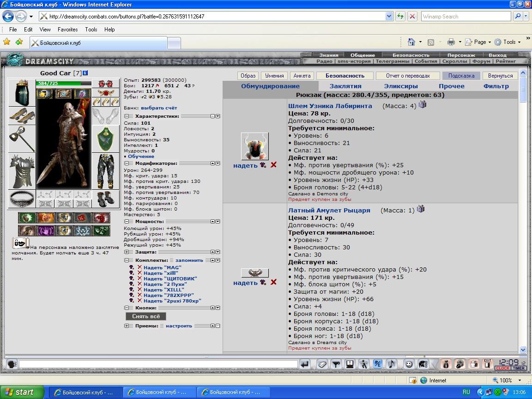
Task: Click the equipped leg armor slot
Action: [105, 171]
